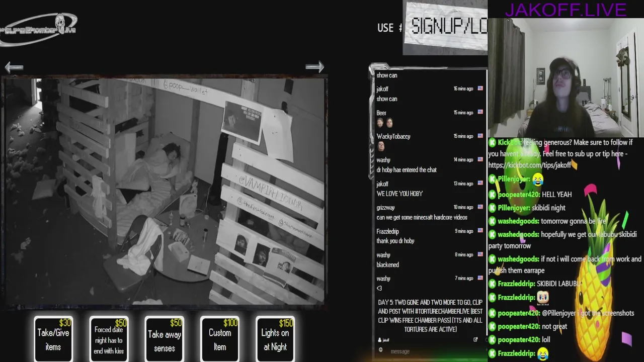Go to the previous camera with left arrow
The width and height of the screenshot is (644, 362).
click(x=14, y=67)
